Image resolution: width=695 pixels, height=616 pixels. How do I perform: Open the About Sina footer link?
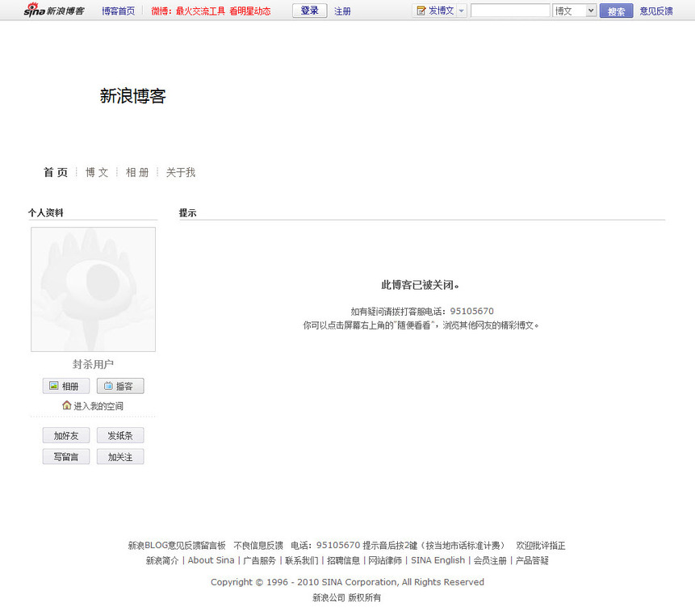pos(211,560)
